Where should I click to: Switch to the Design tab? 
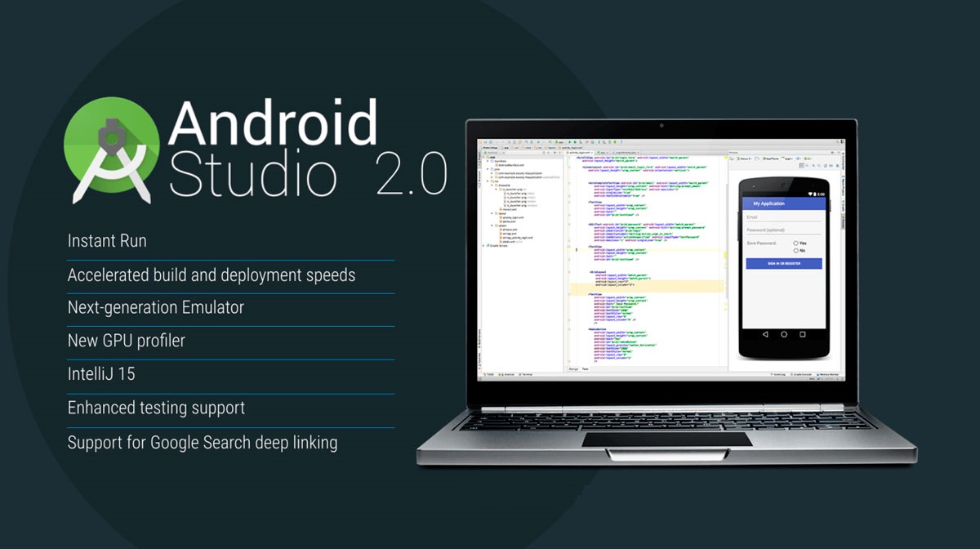(x=573, y=369)
